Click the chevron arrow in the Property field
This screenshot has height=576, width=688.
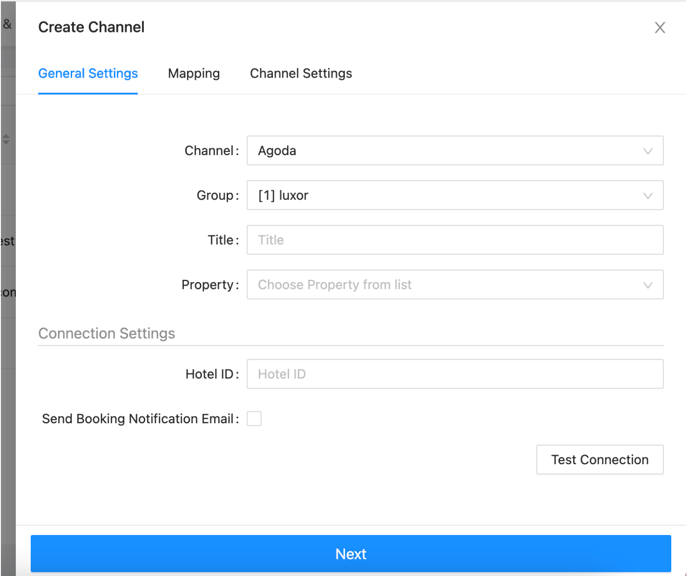point(648,285)
